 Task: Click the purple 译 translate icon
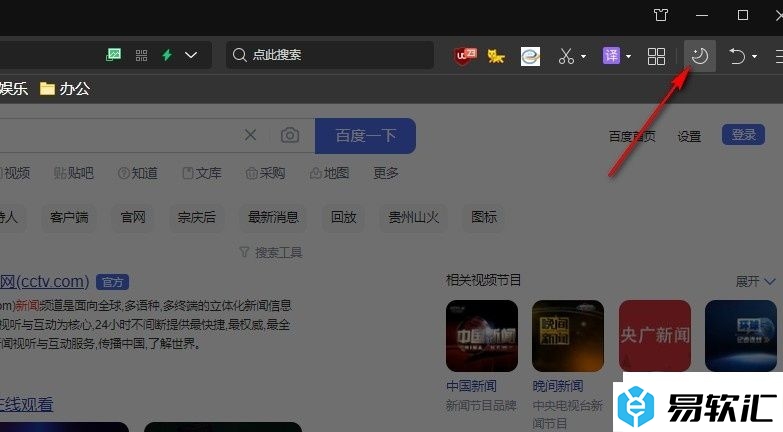point(611,55)
